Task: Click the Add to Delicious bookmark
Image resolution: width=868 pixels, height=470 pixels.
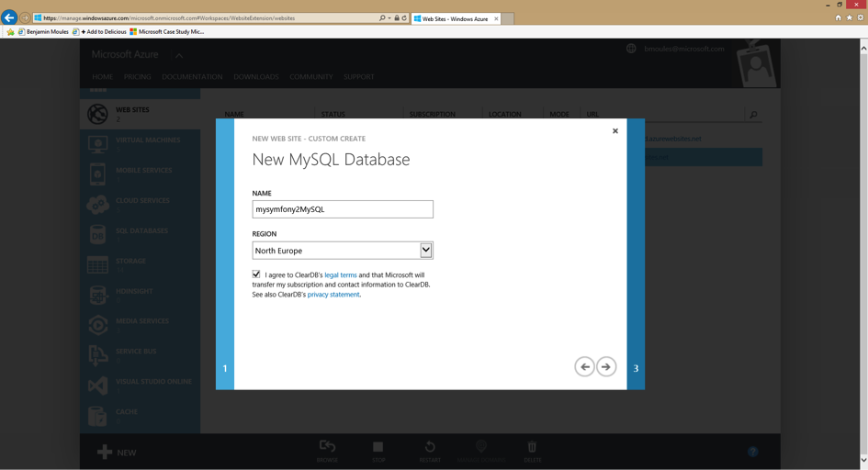Action: pyautogui.click(x=99, y=31)
